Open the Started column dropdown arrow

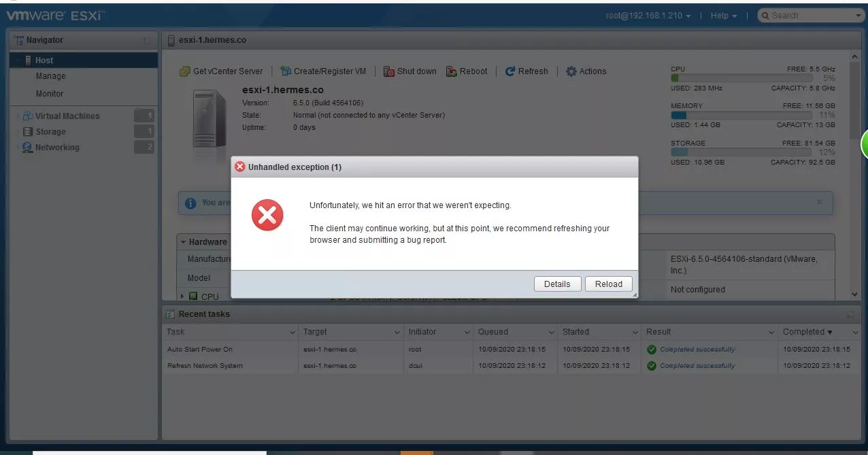click(x=635, y=333)
